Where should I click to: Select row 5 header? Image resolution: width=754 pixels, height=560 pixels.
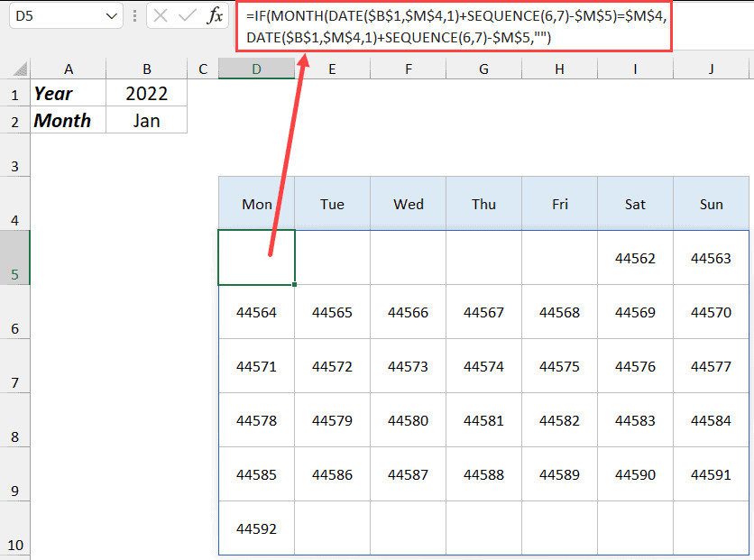pyautogui.click(x=14, y=258)
